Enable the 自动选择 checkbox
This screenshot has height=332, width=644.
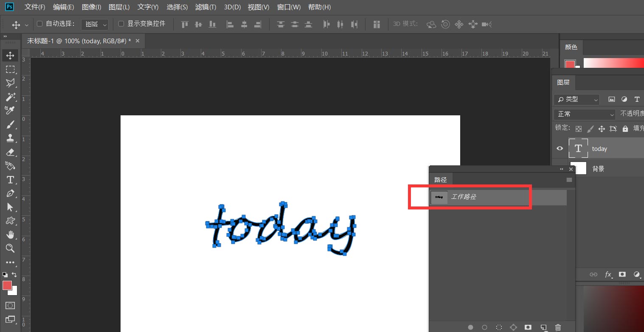40,24
